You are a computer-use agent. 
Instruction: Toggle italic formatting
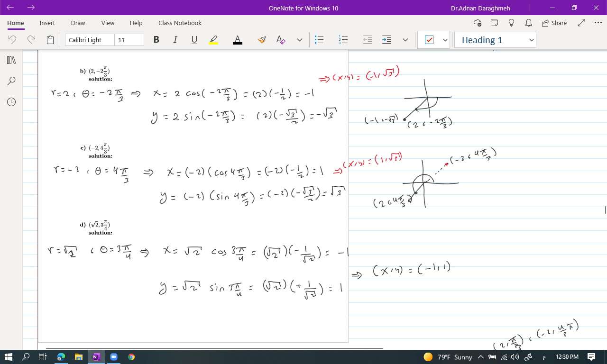[x=175, y=40]
